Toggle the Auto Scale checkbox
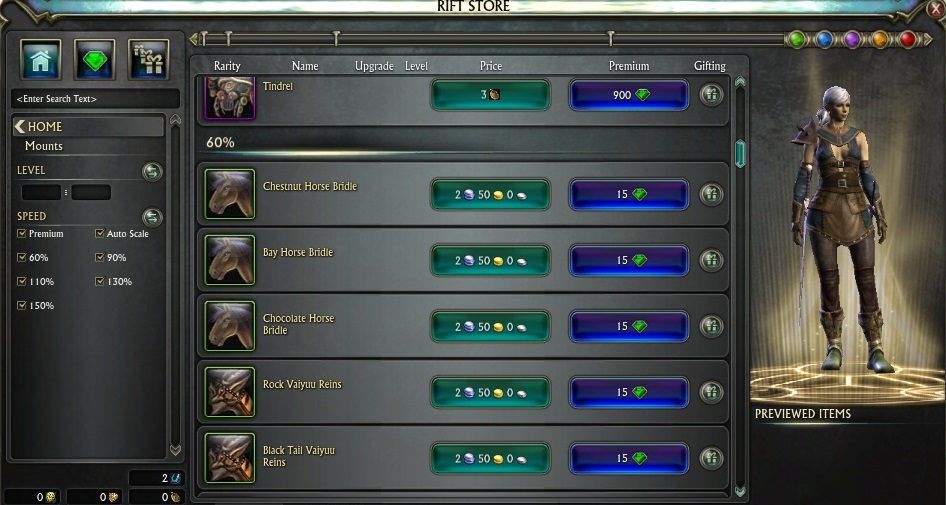The image size is (946, 505). point(100,233)
